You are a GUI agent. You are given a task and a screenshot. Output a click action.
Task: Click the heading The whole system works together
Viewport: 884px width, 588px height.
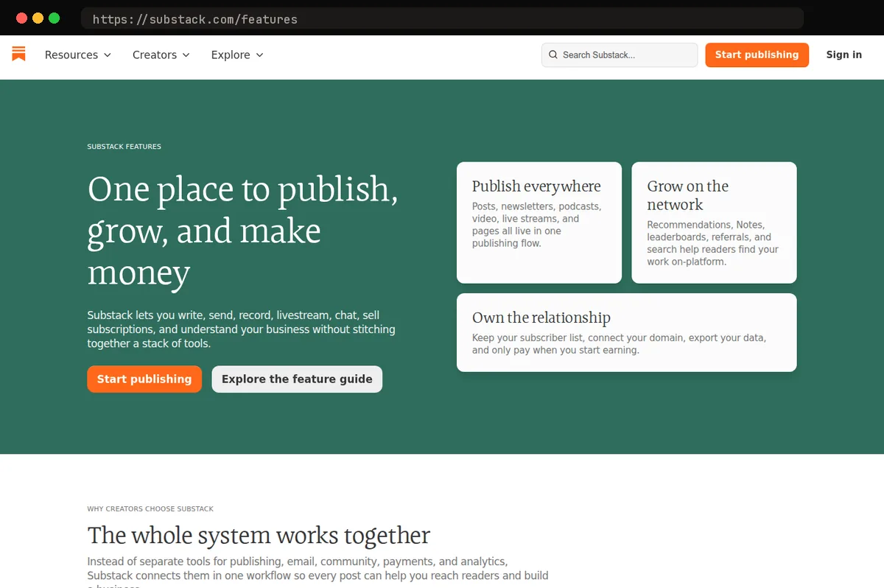coord(259,535)
